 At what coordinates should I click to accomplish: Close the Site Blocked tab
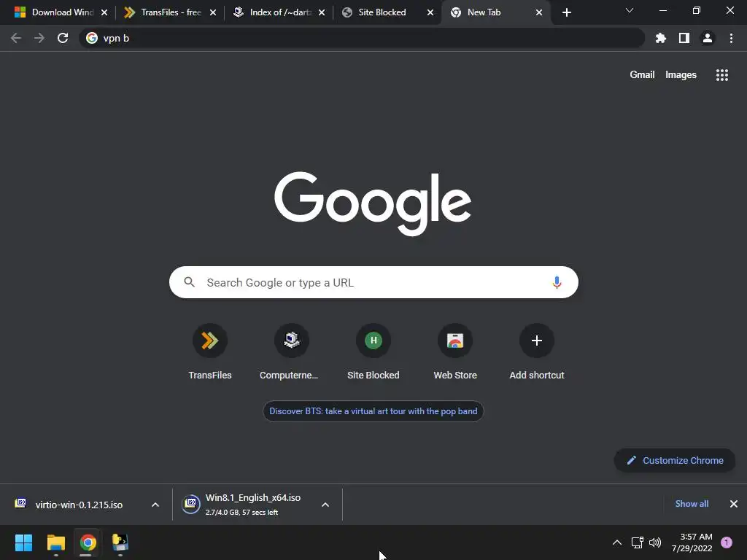430,12
